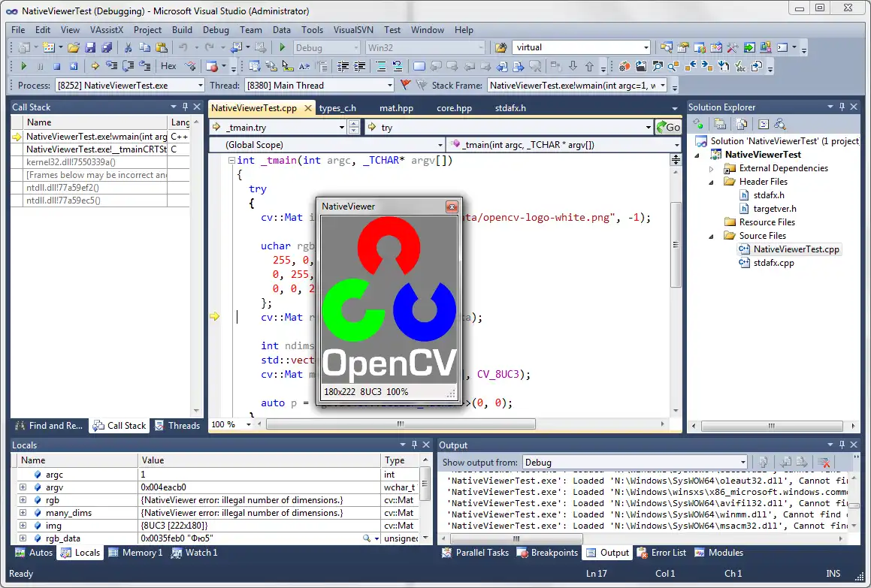This screenshot has width=871, height=588.
Task: Click the Step Out icon
Action: [145, 66]
